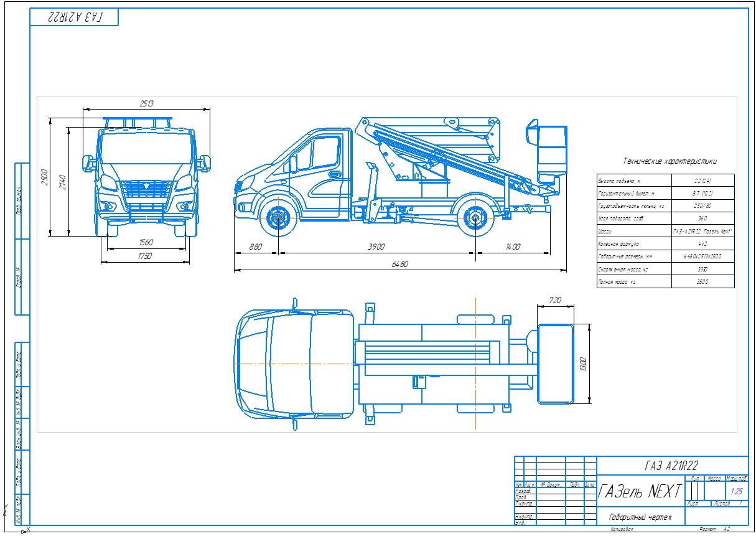Click the 2140 cab height dimension
Image resolution: width=756 pixels, height=536 pixels.
(62, 183)
